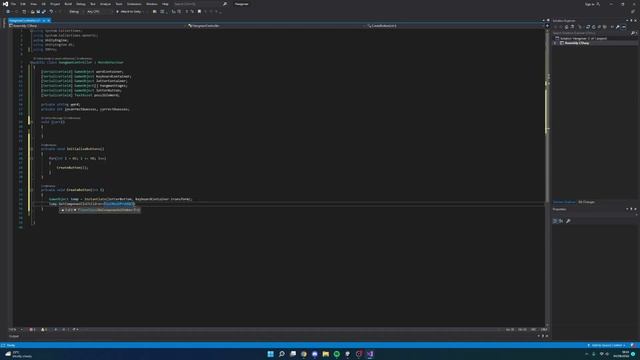
Task: Click Solution Explorer preview selected items icon
Action: click(624, 27)
